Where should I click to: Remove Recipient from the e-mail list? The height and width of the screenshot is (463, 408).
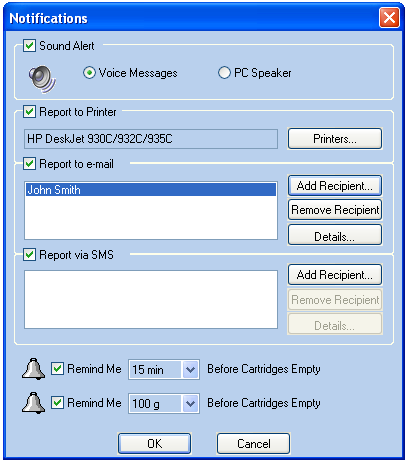pos(335,210)
